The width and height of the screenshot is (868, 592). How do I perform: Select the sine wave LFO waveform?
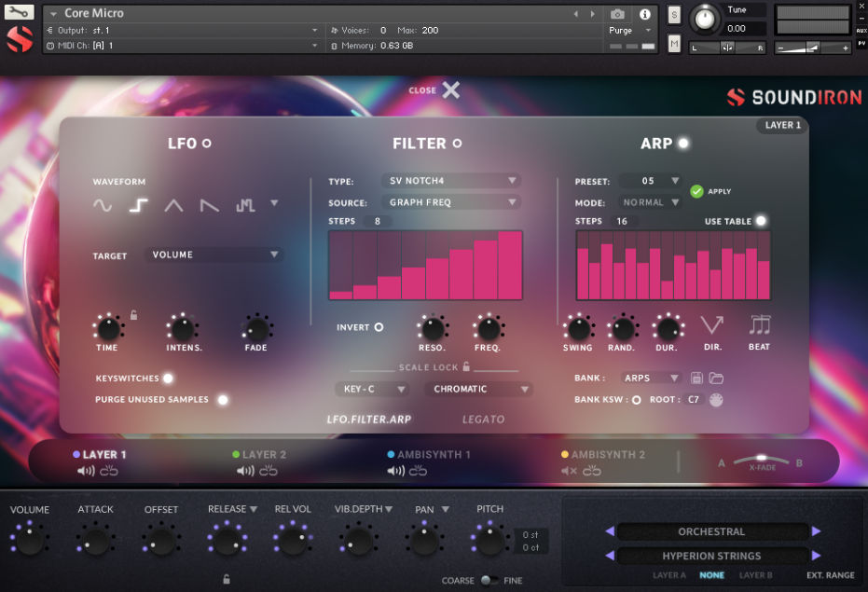pyautogui.click(x=103, y=205)
